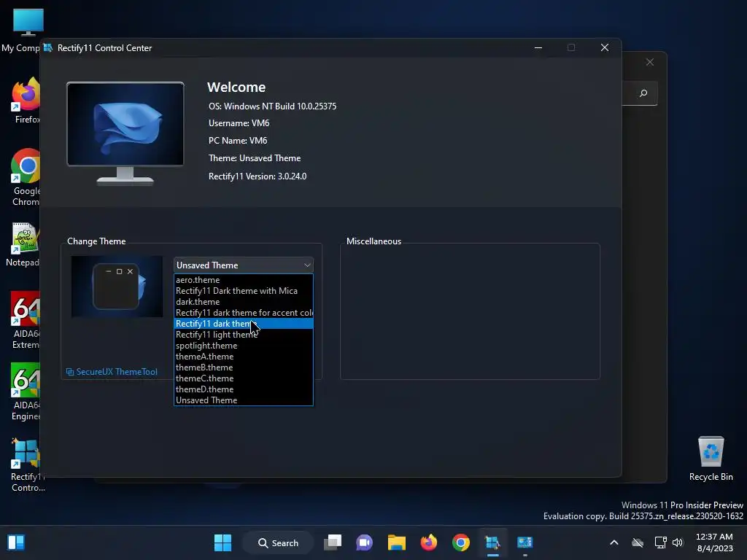Select the Google Chrome desktop shortcut
Image resolution: width=747 pixels, height=560 pixels.
point(25,178)
